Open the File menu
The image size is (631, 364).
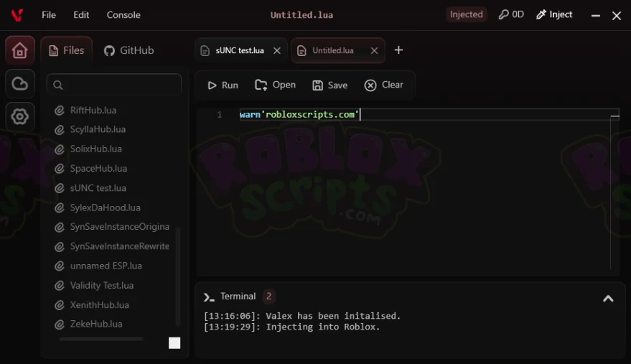tap(49, 15)
